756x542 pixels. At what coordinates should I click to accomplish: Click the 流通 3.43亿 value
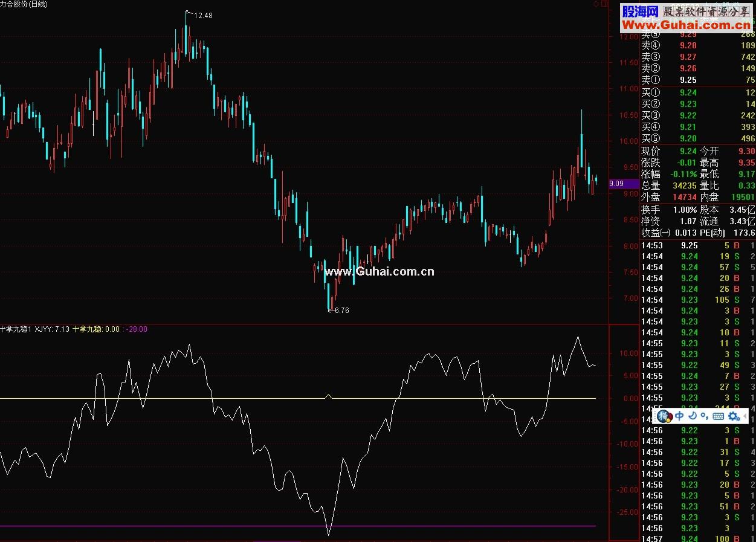pyautogui.click(x=743, y=221)
